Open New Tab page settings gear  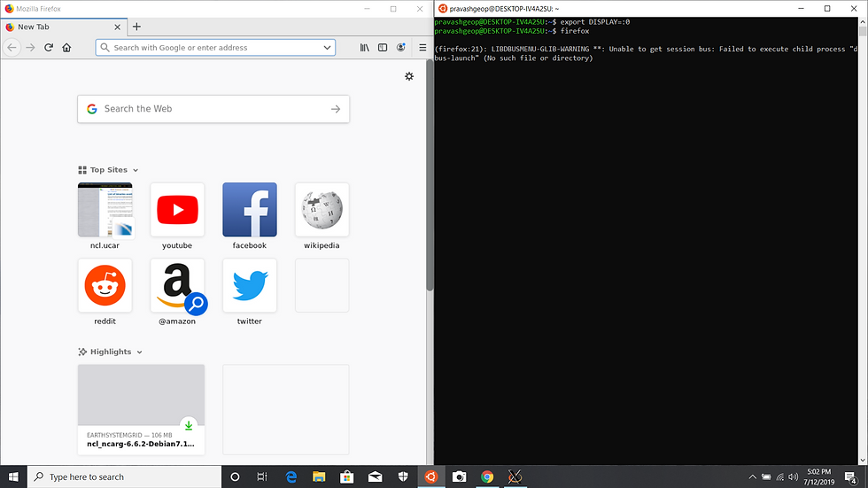click(409, 76)
